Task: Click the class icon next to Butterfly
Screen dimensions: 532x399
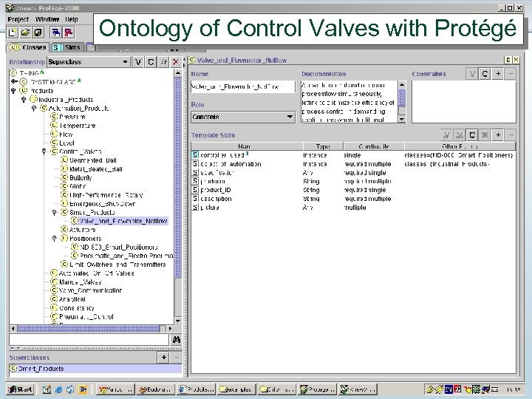Action: coord(64,177)
